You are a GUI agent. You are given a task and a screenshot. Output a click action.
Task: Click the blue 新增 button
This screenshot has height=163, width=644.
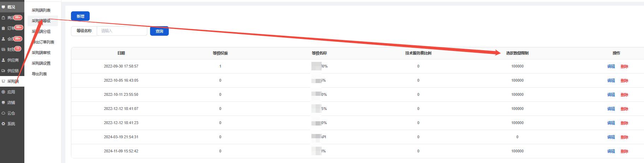coord(80,16)
